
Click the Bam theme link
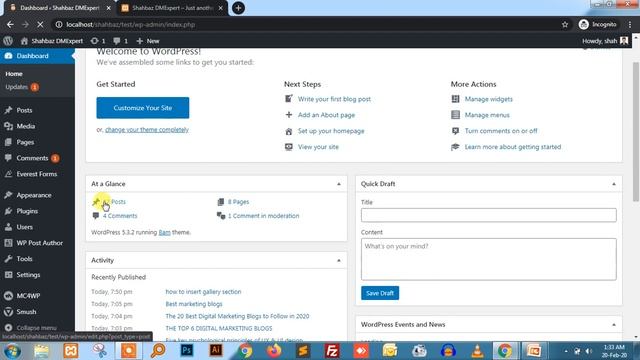point(164,233)
